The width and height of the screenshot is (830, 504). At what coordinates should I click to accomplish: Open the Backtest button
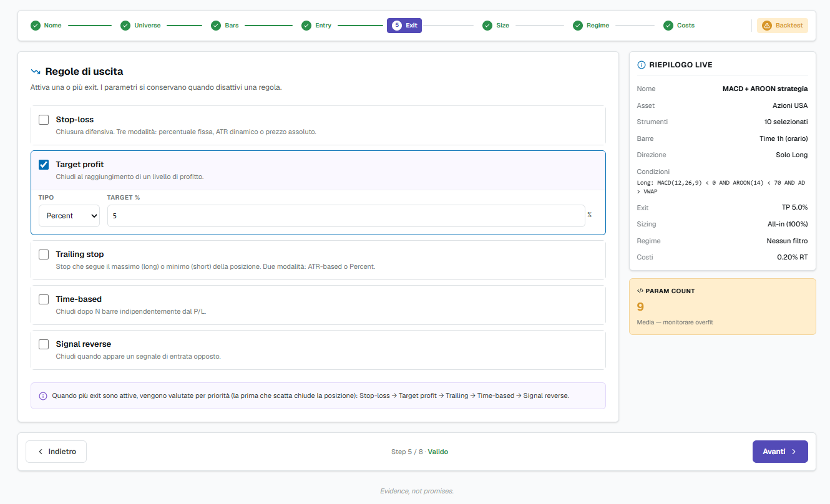pos(783,26)
